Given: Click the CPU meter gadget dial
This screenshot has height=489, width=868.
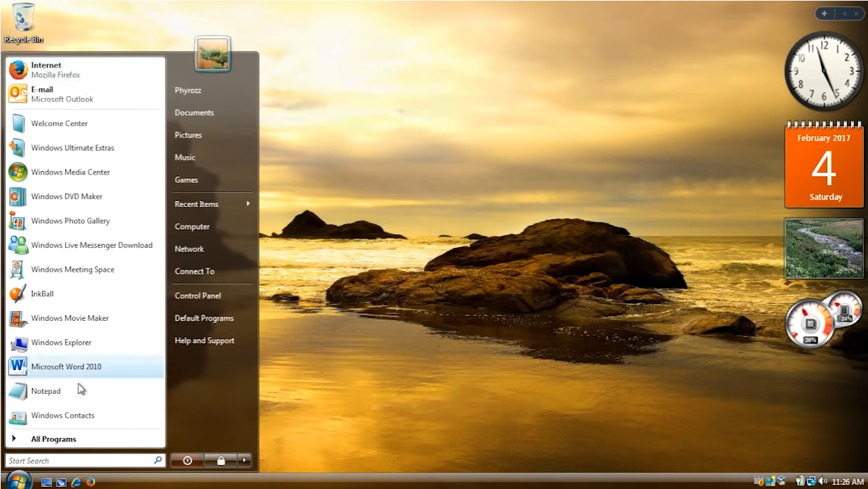Looking at the screenshot, I should (x=810, y=324).
